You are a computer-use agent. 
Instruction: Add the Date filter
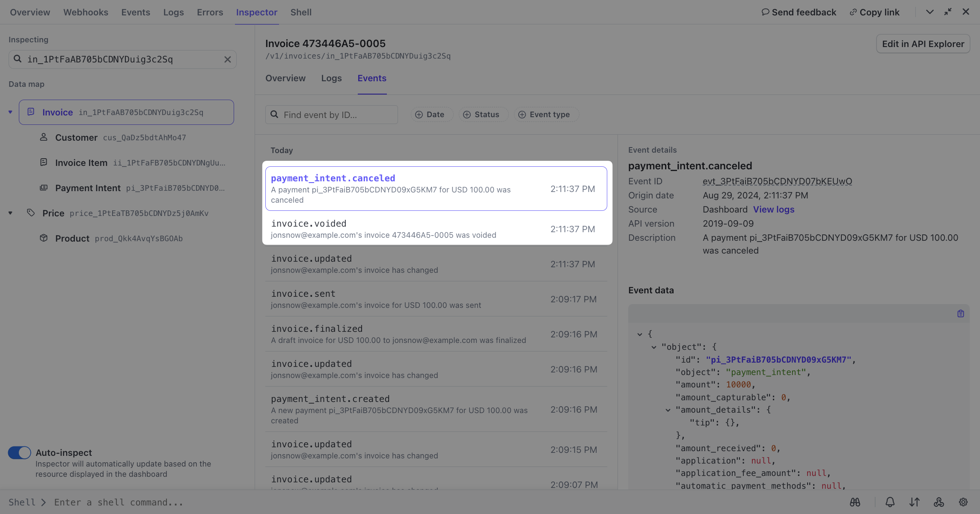[431, 115]
